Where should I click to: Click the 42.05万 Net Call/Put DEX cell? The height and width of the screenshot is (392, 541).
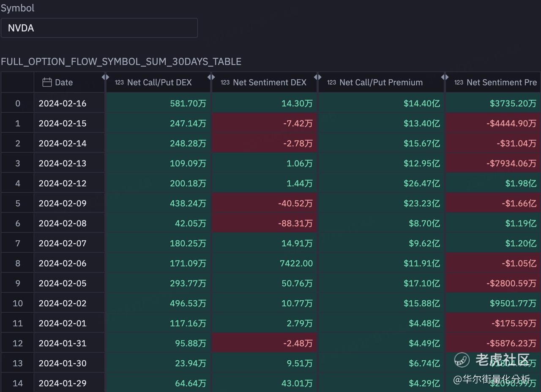[x=158, y=223]
